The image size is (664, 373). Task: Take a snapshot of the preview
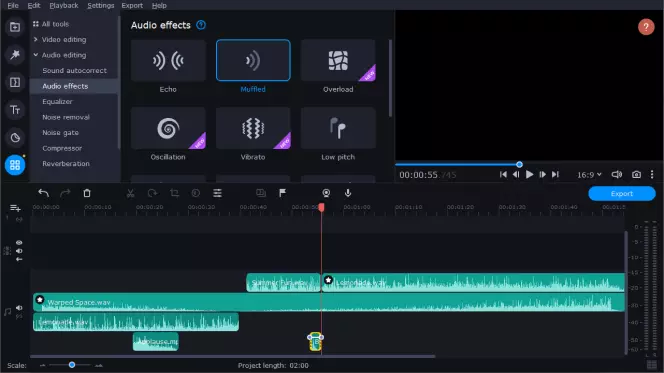[x=636, y=174]
